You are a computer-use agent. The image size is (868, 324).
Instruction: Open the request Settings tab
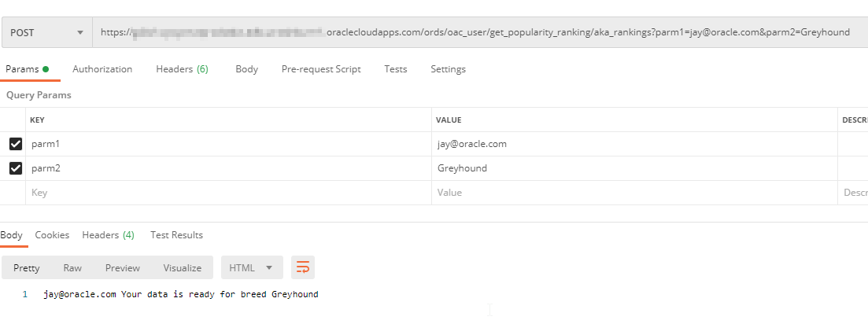(x=448, y=69)
